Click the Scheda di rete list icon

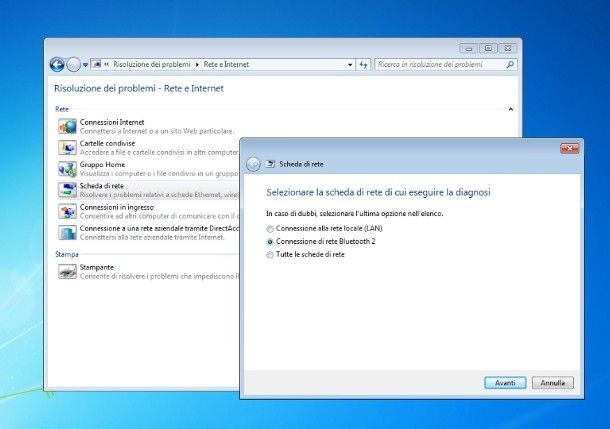coord(67,190)
